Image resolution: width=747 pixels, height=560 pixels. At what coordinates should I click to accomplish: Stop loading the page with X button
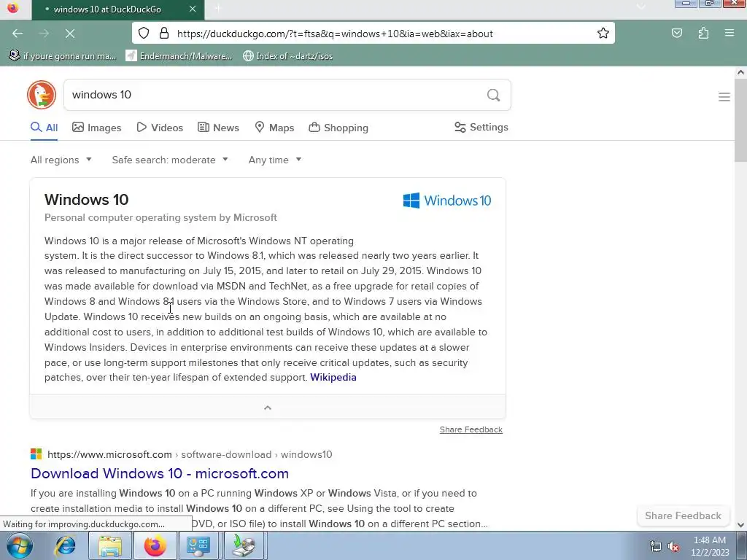[69, 34]
